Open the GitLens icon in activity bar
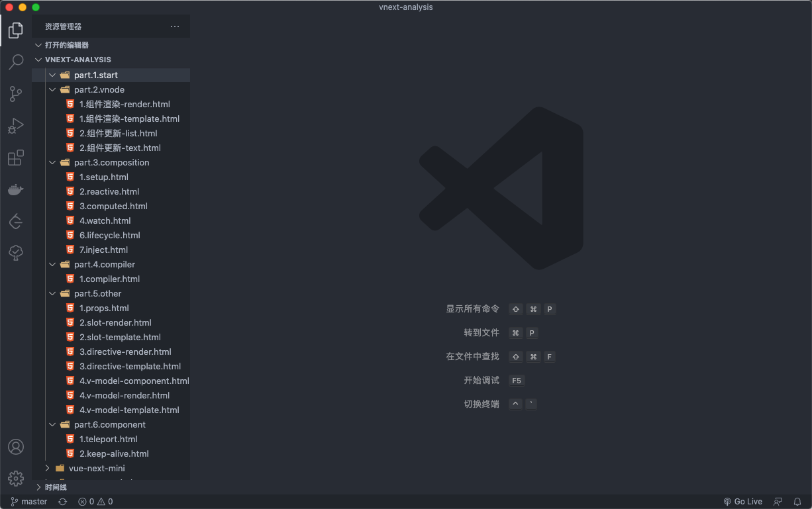This screenshot has width=812, height=509. [x=16, y=221]
